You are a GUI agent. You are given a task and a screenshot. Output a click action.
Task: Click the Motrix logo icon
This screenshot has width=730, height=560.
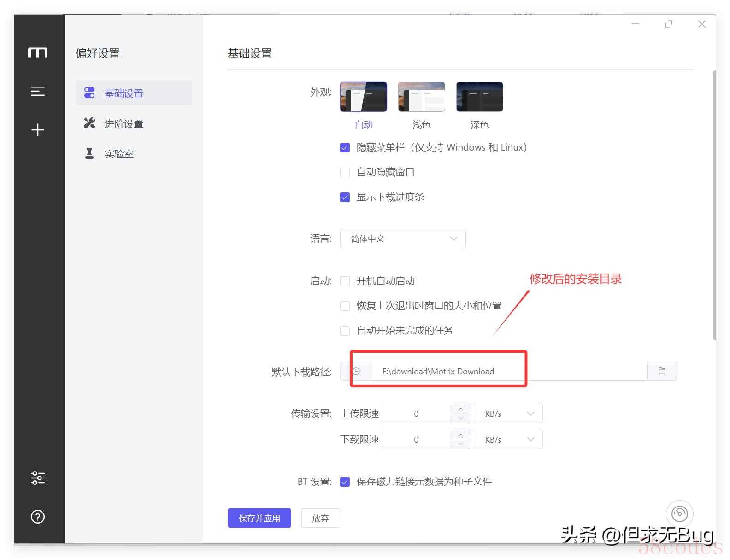(x=37, y=52)
